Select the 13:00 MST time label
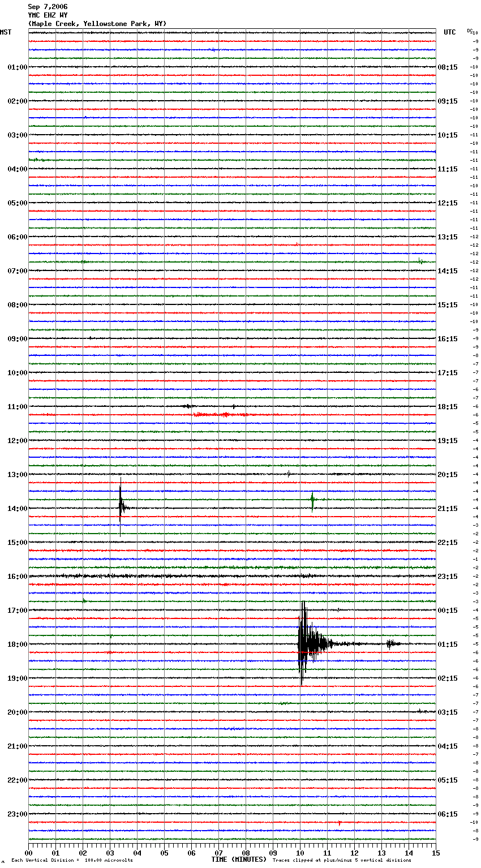This screenshot has height=868, width=481. click(18, 475)
